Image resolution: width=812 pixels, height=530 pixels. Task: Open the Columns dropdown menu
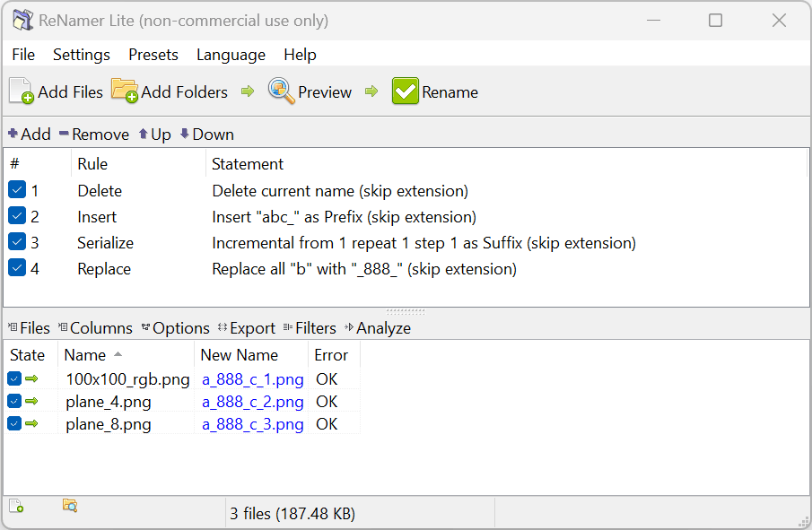tap(95, 328)
